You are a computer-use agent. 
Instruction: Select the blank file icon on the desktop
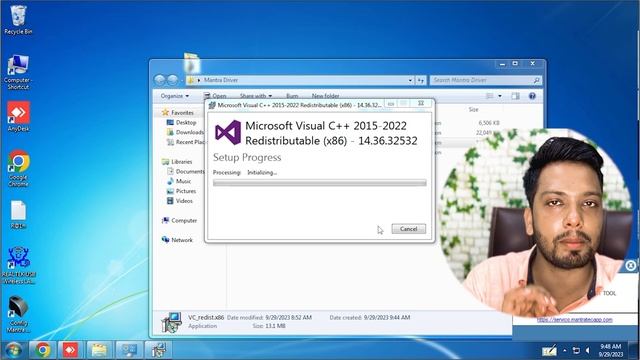[x=18, y=214]
